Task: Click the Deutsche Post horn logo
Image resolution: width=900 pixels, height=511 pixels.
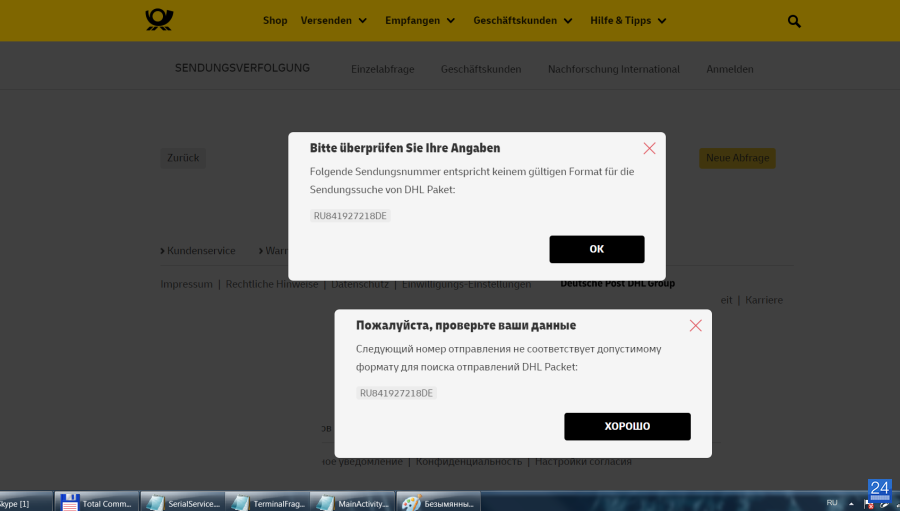Action: [159, 20]
